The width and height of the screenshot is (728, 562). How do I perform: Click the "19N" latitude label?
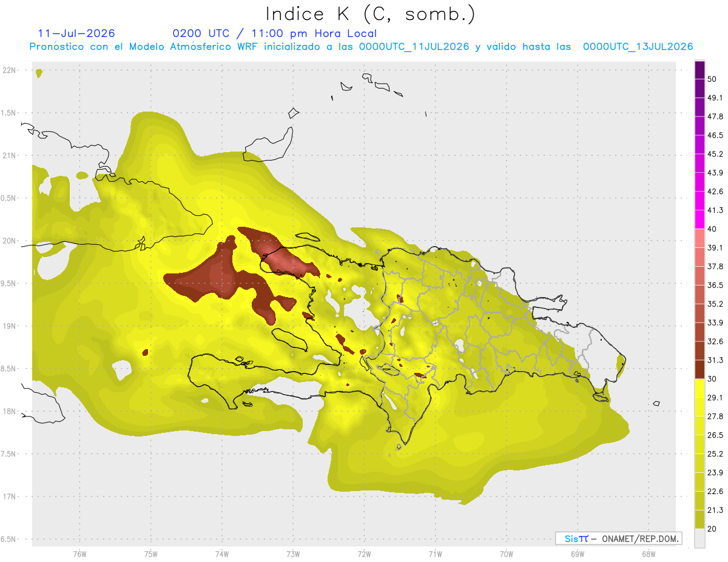tap(10, 326)
